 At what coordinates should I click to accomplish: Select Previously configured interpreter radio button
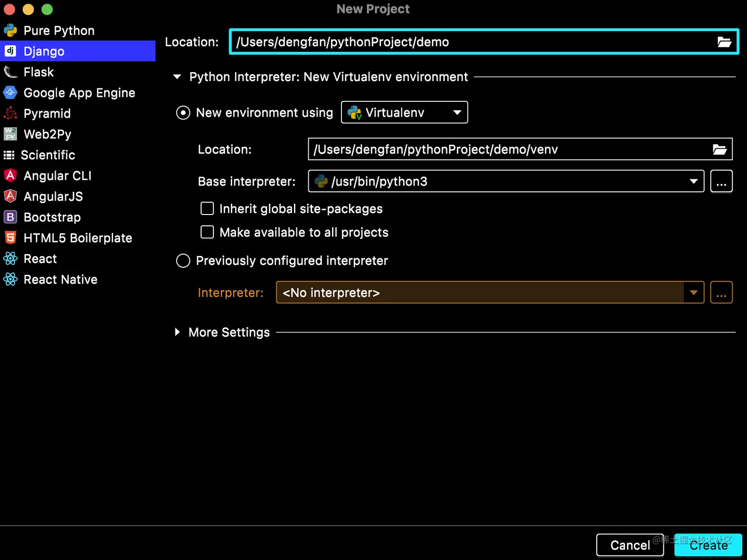pyautogui.click(x=183, y=260)
